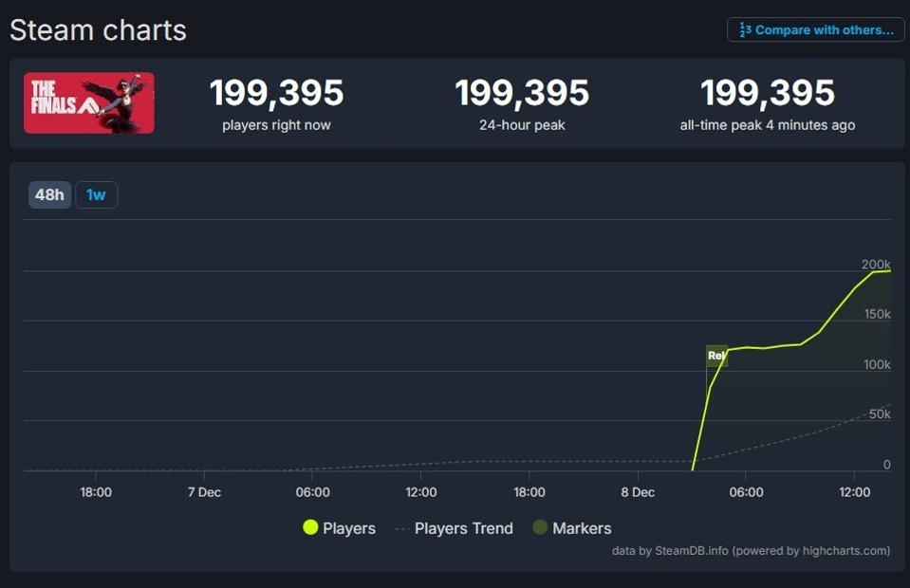This screenshot has width=910, height=588.
Task: Click the 8 Dec axis label
Action: pos(638,492)
